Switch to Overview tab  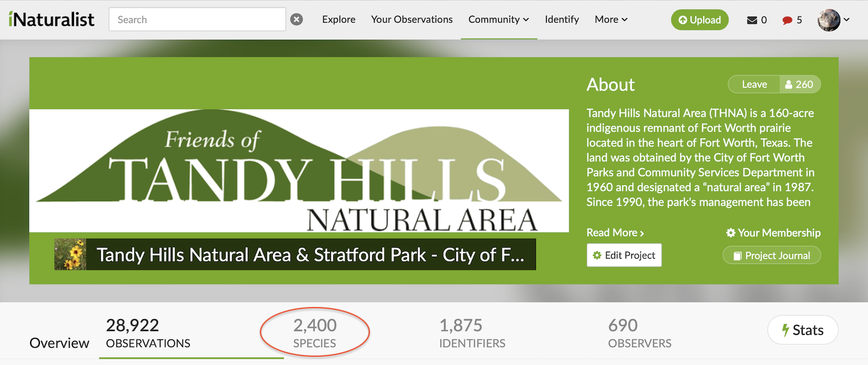(60, 343)
